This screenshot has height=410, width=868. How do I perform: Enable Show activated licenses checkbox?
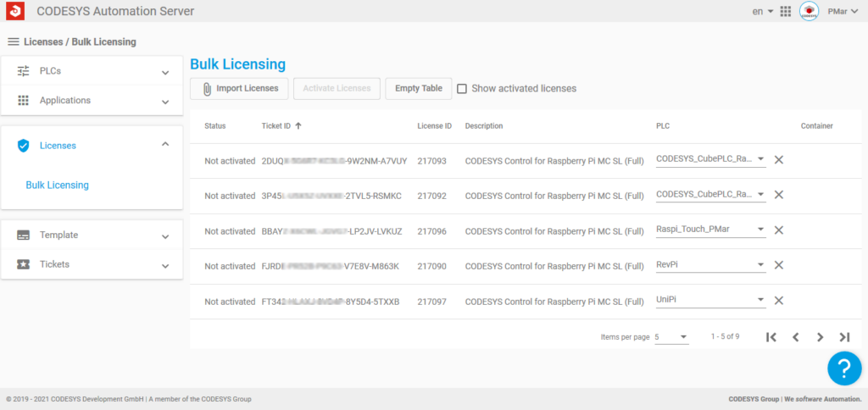[x=462, y=88]
